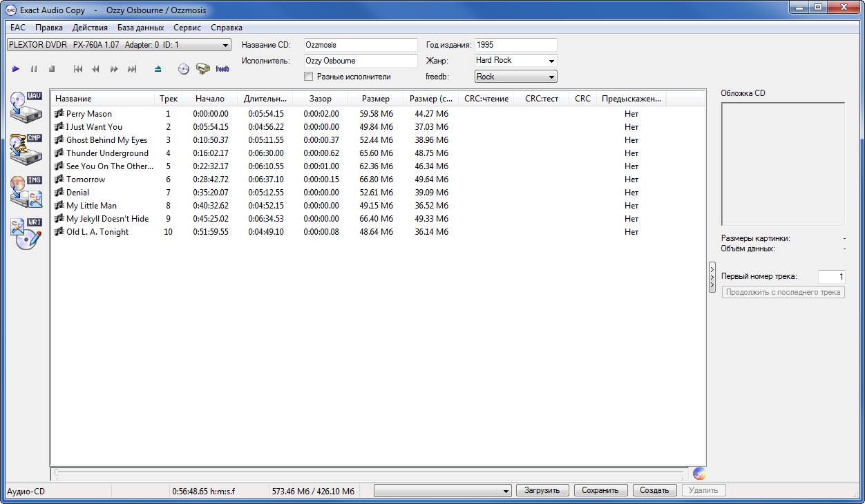Click the note icon beside My Little Man

coord(59,206)
